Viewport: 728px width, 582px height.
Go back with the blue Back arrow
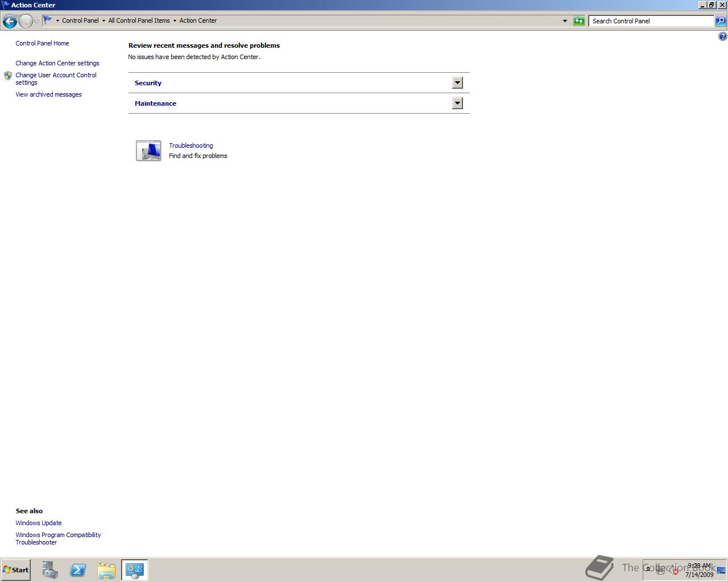tap(9, 21)
